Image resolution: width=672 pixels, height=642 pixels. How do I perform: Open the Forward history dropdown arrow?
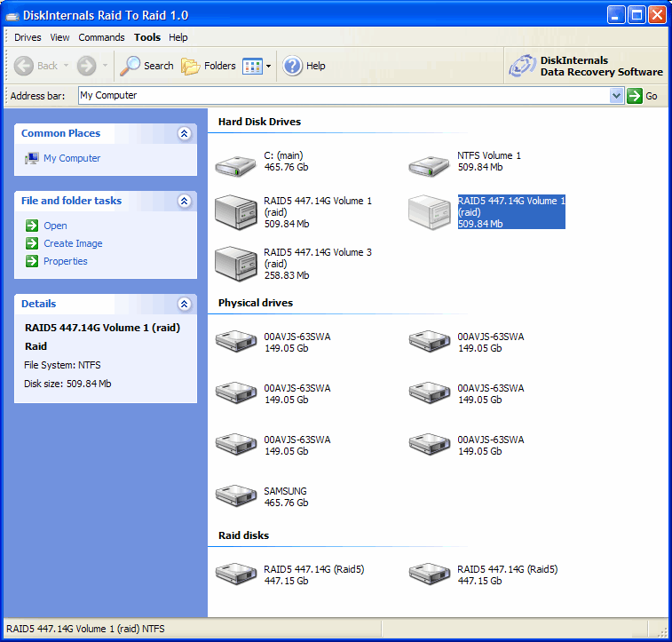tap(105, 66)
